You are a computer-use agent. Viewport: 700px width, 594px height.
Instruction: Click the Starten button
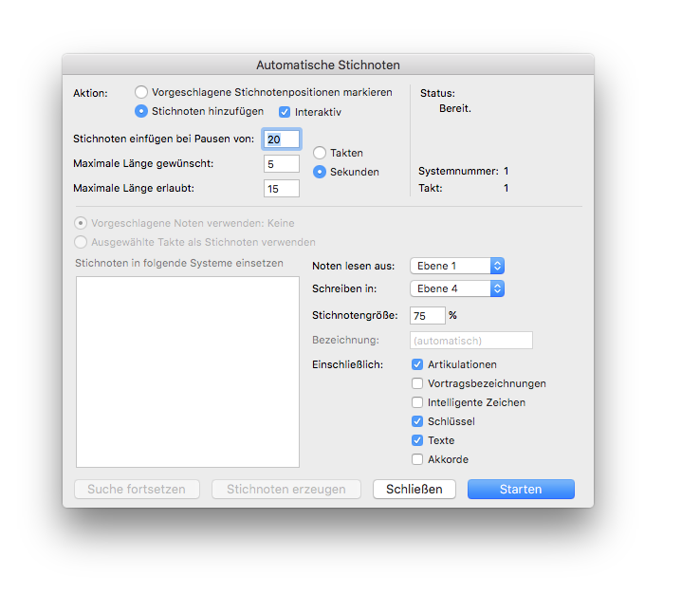pyautogui.click(x=521, y=489)
